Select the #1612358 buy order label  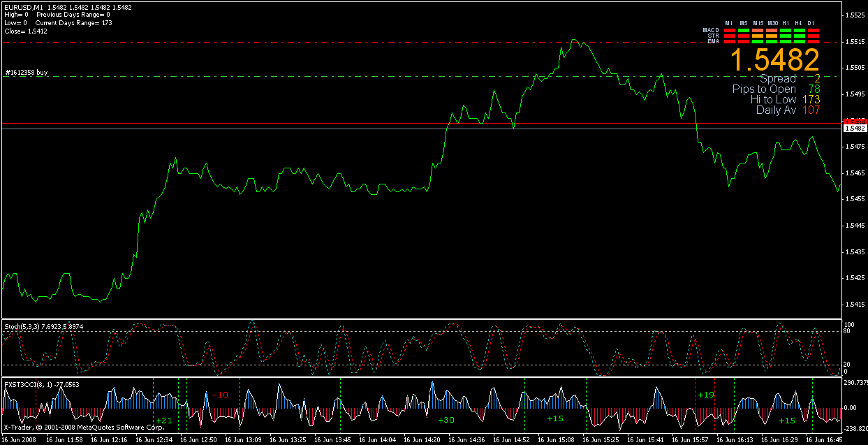tap(27, 72)
